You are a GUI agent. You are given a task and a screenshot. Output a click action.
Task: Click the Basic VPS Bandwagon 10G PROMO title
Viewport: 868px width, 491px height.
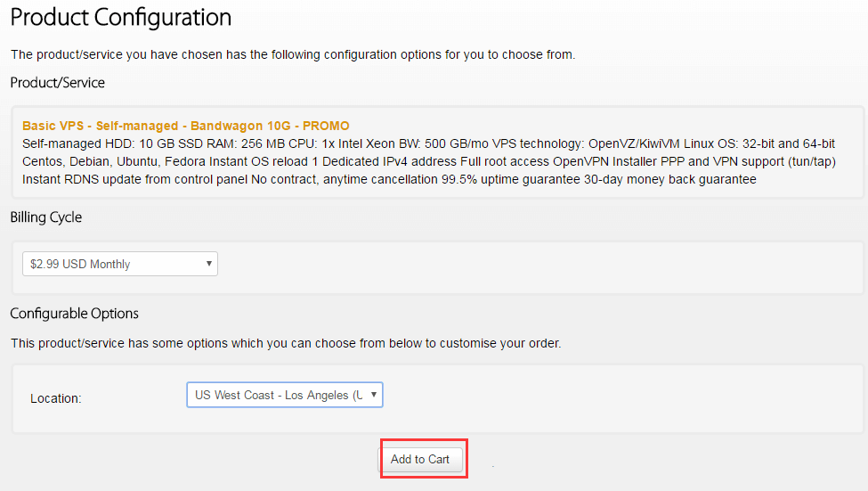[x=185, y=126]
